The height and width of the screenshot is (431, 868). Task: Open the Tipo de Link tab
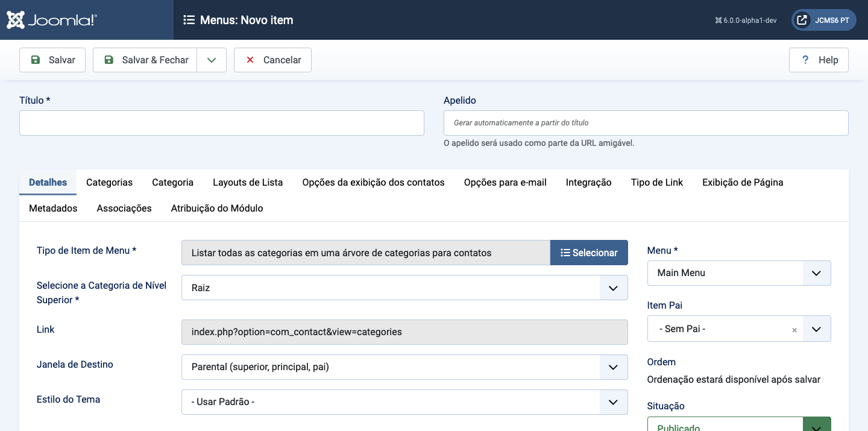pyautogui.click(x=657, y=182)
